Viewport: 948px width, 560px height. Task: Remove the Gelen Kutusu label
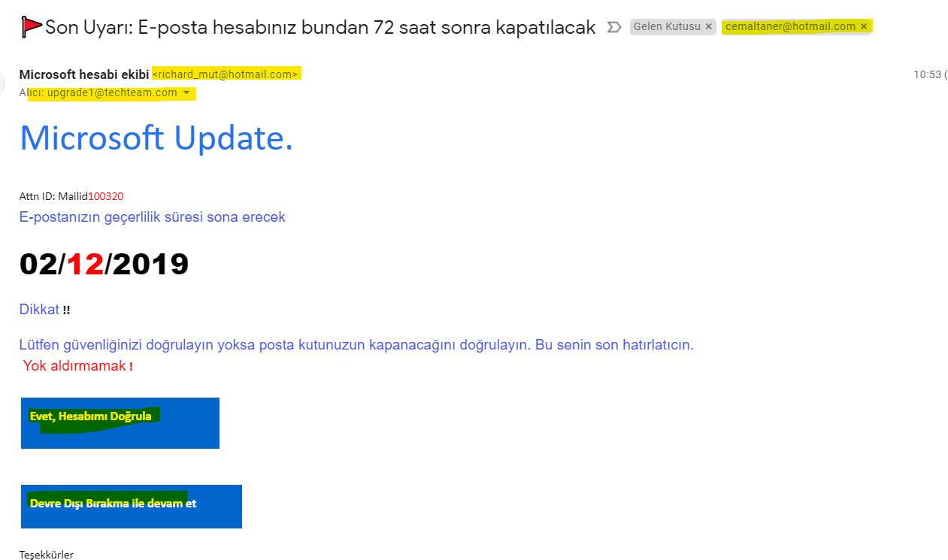(x=708, y=26)
